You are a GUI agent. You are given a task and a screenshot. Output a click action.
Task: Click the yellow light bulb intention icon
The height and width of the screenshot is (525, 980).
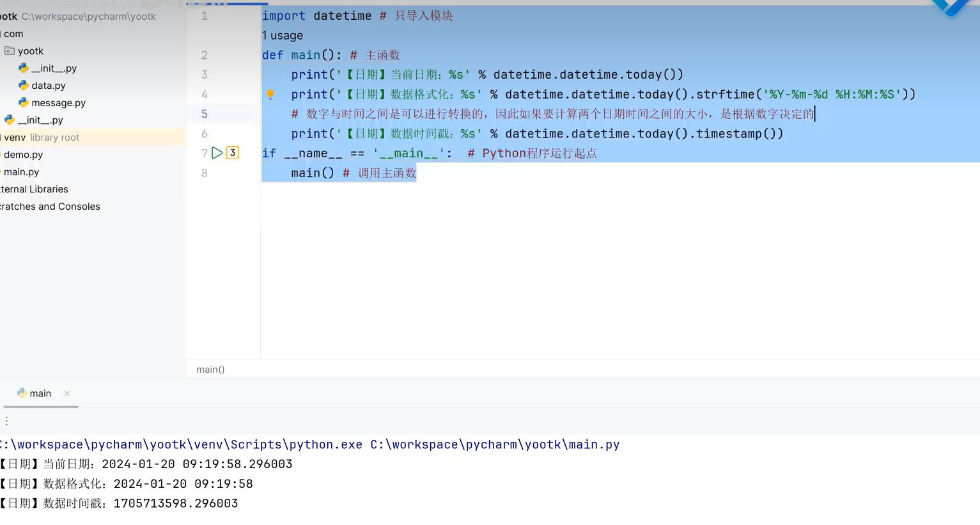pos(270,95)
